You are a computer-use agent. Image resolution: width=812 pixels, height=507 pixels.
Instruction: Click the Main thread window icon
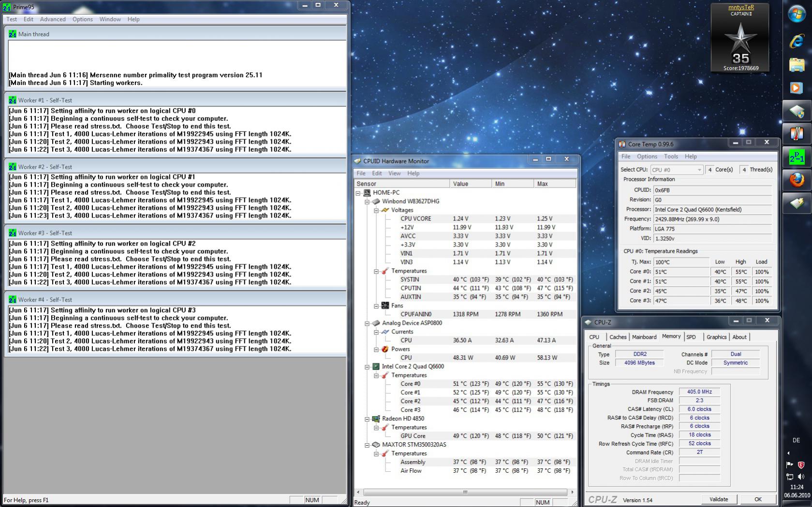12,34
